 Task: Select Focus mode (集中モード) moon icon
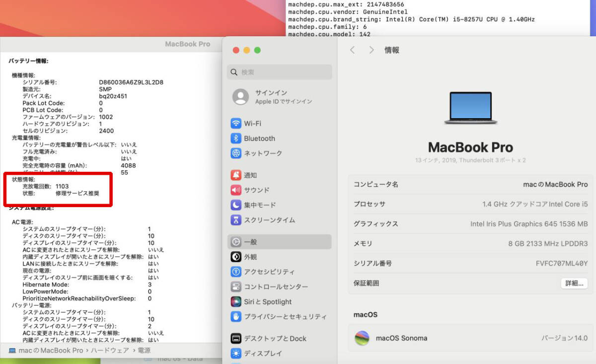point(236,205)
